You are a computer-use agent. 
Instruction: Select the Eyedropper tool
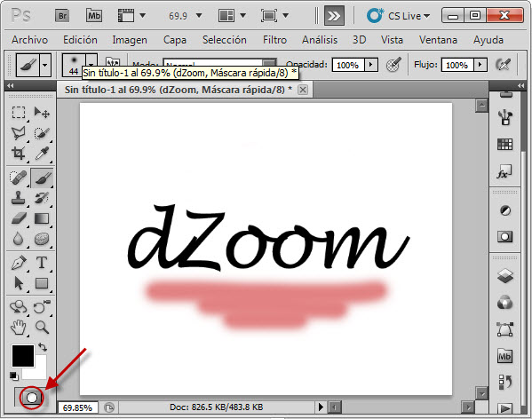(x=42, y=154)
